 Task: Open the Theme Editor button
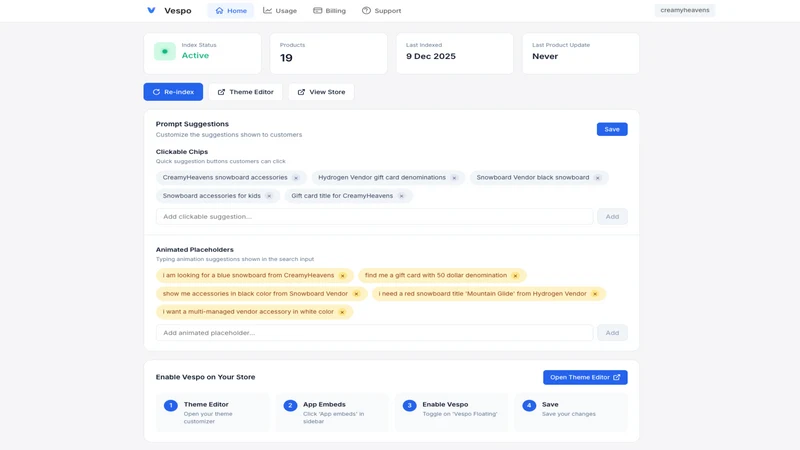[x=245, y=92]
